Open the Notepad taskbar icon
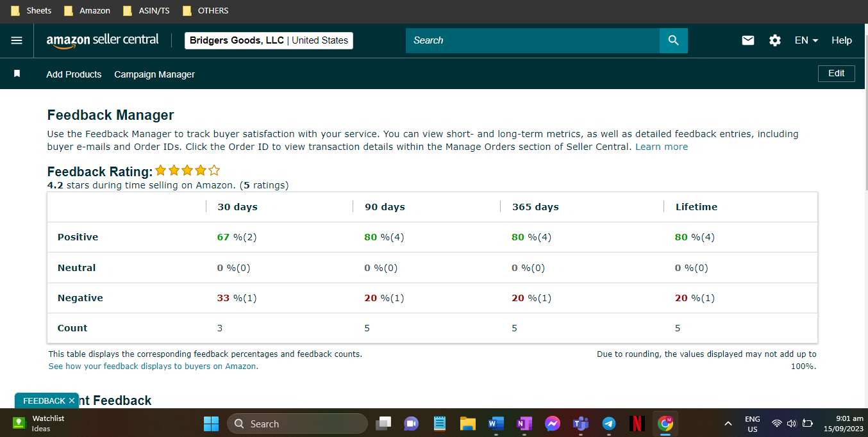This screenshot has height=437, width=868. [x=439, y=424]
